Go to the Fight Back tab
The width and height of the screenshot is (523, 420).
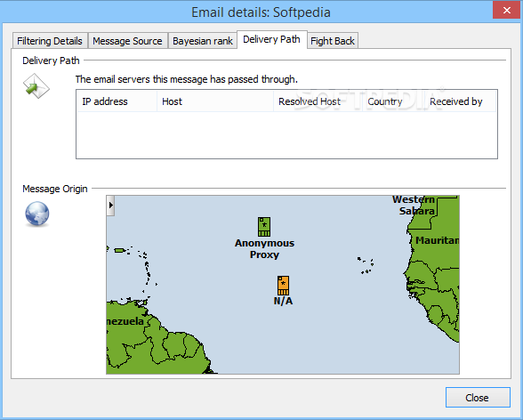(x=333, y=41)
